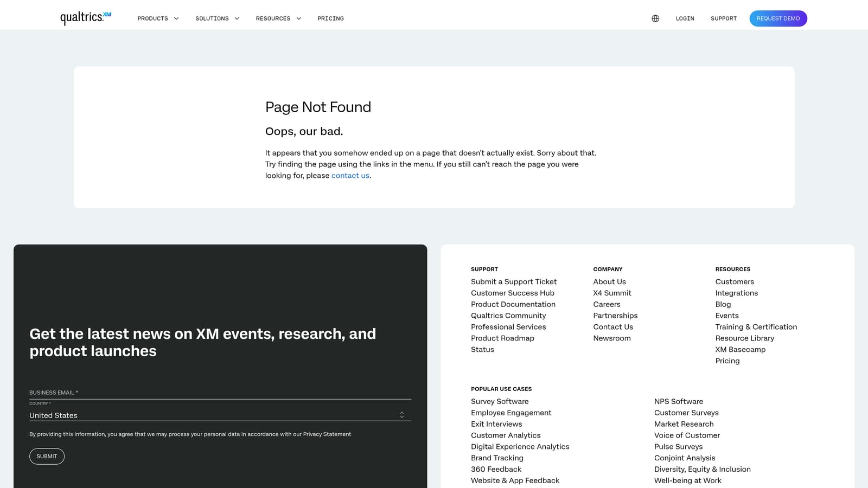Viewport: 868px width, 488px height.
Task: Open the Resources nav menu
Action: pos(273,18)
